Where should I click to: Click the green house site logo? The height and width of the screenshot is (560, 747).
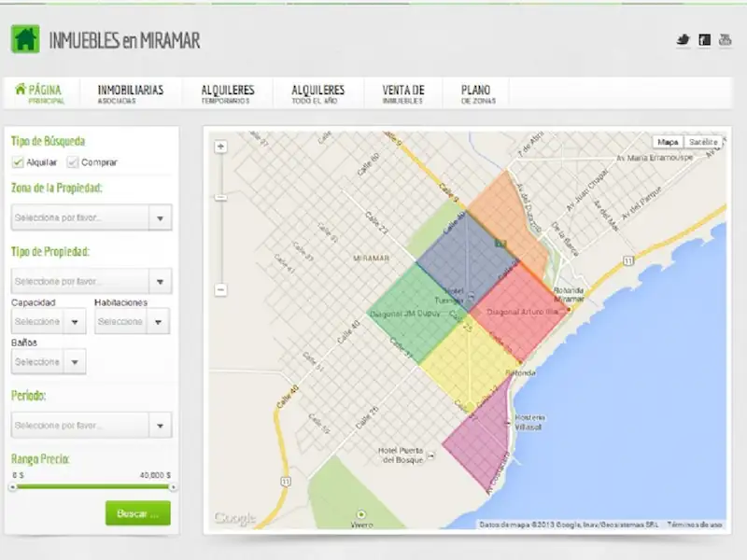click(x=25, y=39)
